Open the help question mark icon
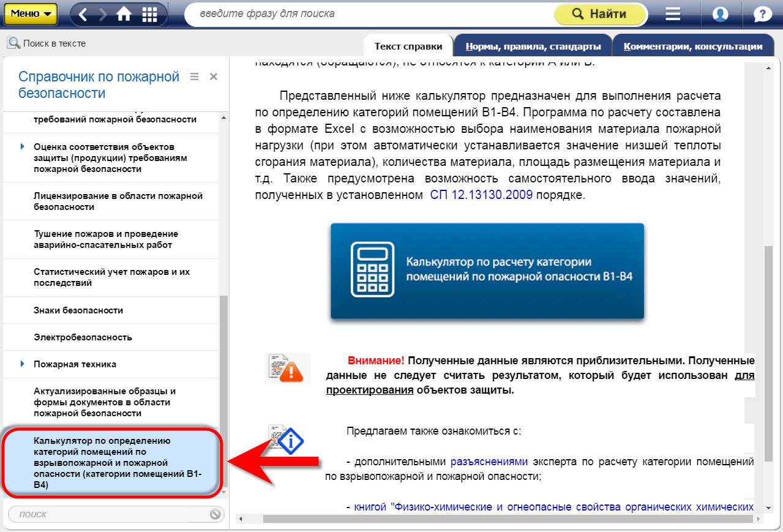 click(762, 14)
